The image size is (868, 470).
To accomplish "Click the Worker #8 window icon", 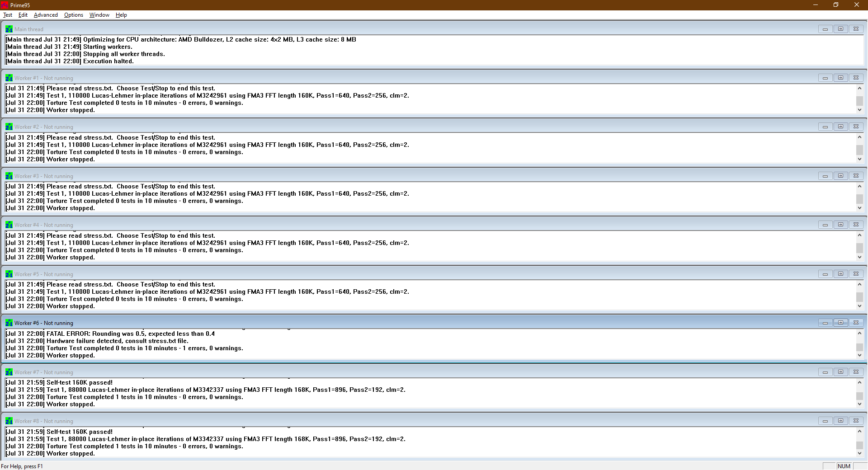I will point(9,421).
